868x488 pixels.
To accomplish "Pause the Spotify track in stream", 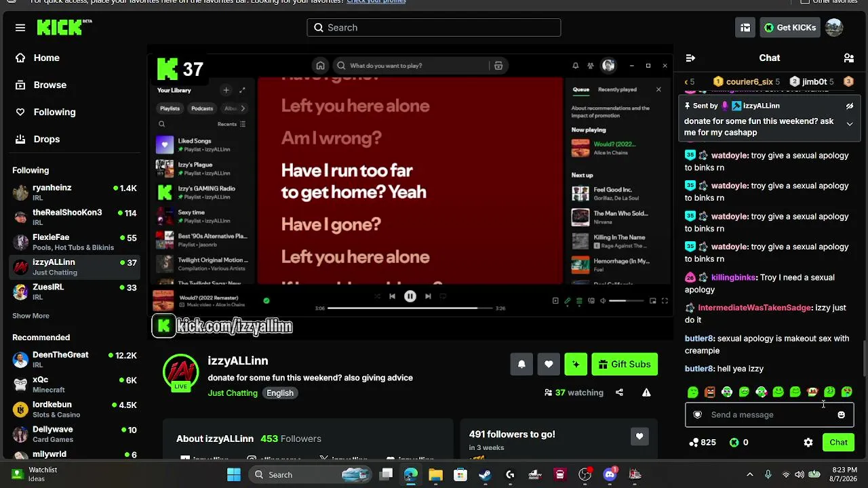I will pyautogui.click(x=410, y=296).
